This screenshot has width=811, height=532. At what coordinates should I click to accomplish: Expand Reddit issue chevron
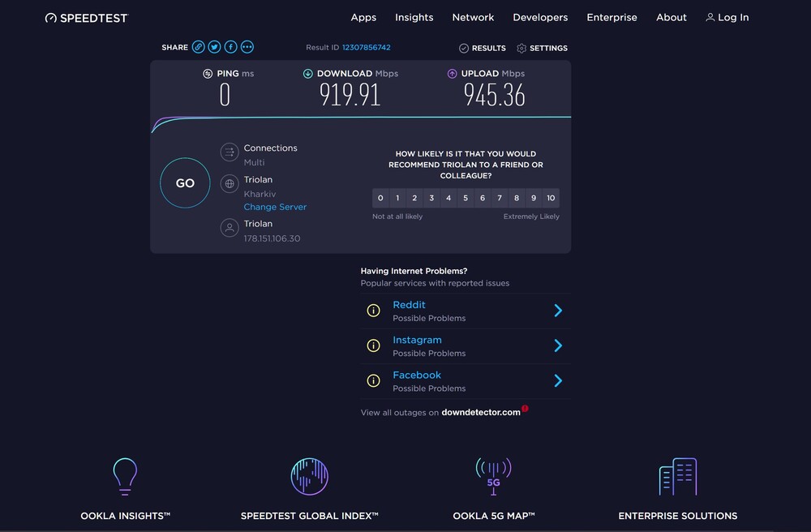[x=558, y=311]
